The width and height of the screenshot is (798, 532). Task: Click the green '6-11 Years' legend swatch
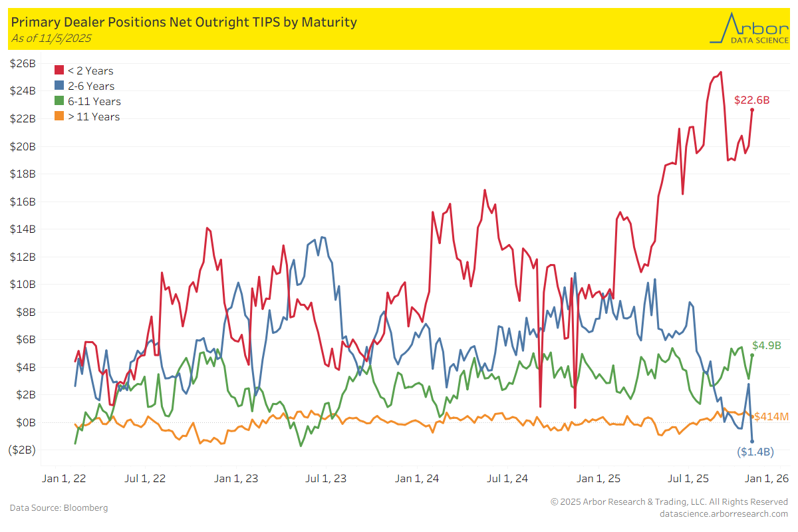[59, 101]
